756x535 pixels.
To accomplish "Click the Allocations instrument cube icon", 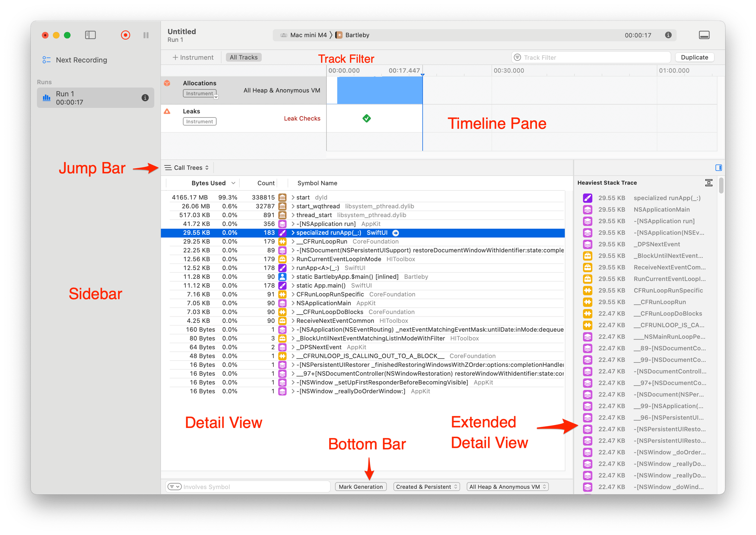I will pos(167,83).
